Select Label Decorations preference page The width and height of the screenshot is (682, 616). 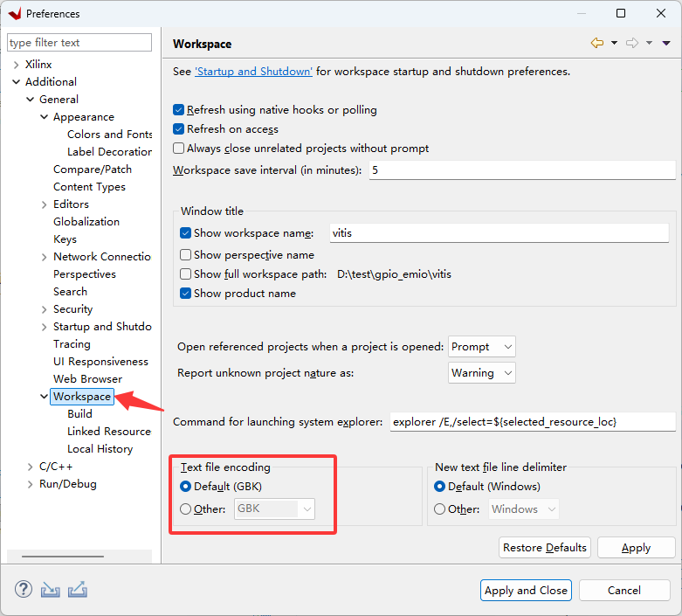pyautogui.click(x=110, y=151)
